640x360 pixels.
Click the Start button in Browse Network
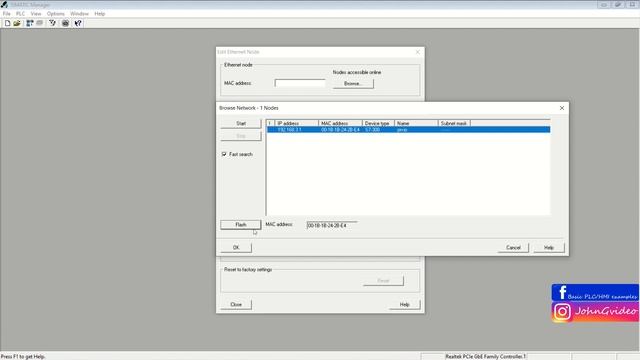[241, 123]
